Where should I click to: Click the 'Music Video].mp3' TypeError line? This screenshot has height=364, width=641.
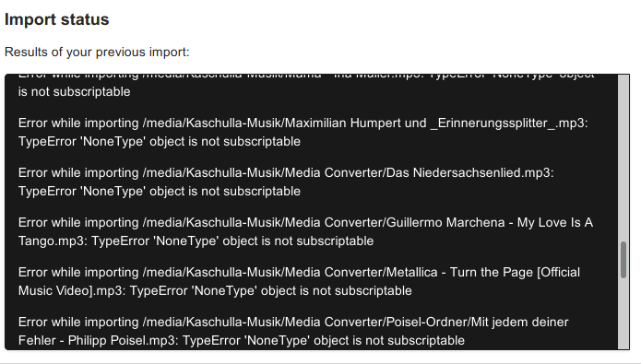pos(215,291)
